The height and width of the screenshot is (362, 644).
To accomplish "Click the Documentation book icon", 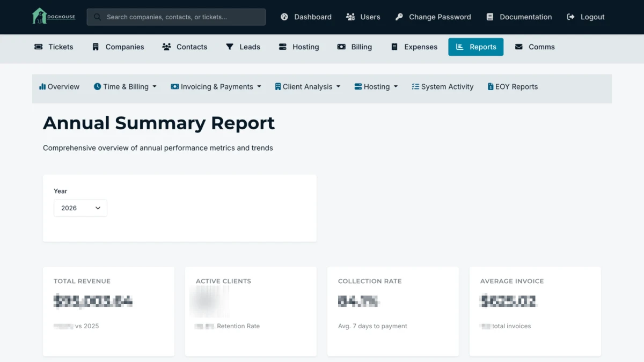I will 490,17.
